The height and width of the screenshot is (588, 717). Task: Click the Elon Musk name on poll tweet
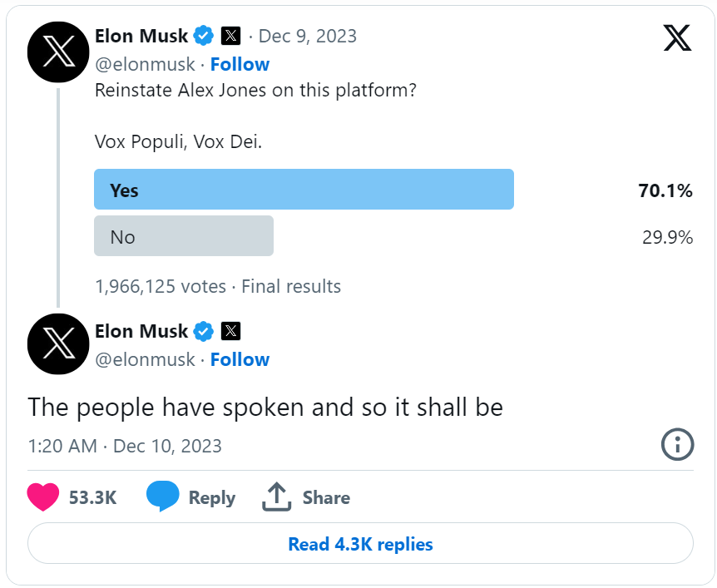141,36
